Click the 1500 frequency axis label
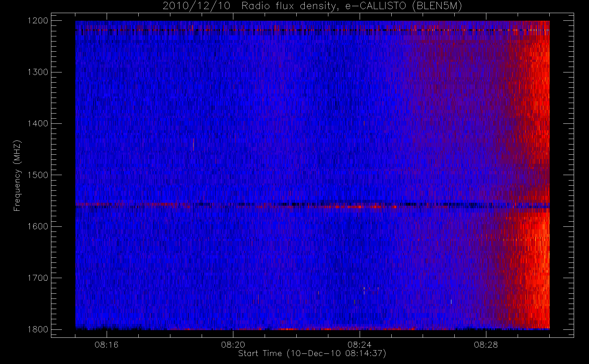The height and width of the screenshot is (364, 589). point(38,175)
